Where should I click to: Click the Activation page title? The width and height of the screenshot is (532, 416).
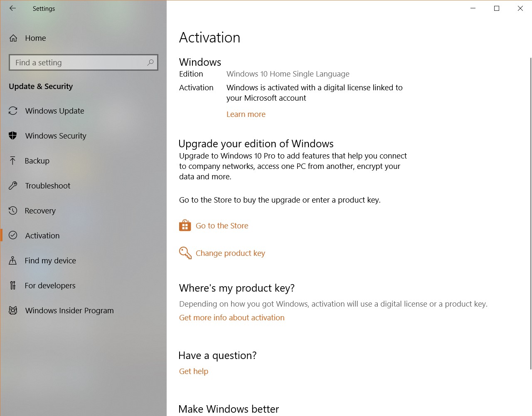point(209,37)
